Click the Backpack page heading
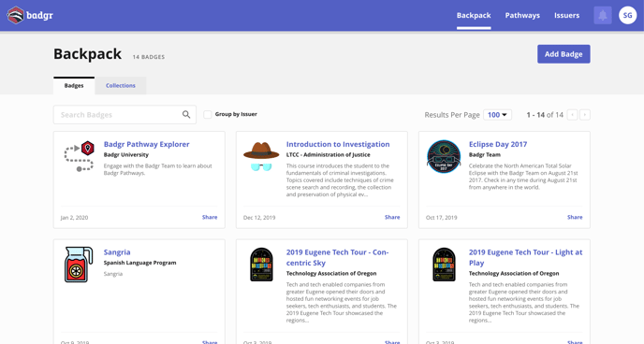This screenshot has height=344, width=644. [x=87, y=54]
